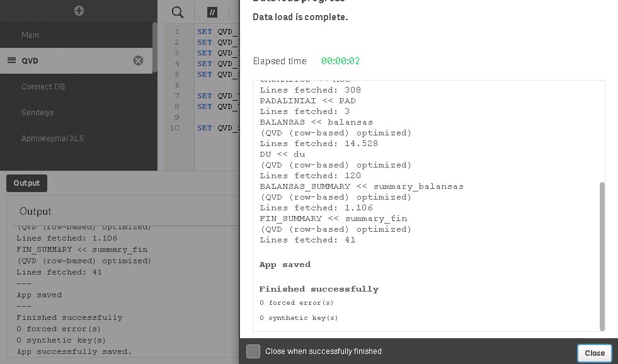Add a new script section with plus icon
618x364 pixels.
point(79,11)
